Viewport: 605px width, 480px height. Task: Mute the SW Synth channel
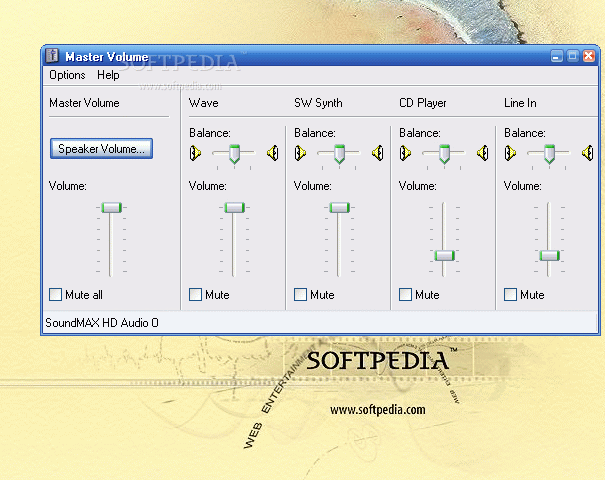click(x=300, y=294)
